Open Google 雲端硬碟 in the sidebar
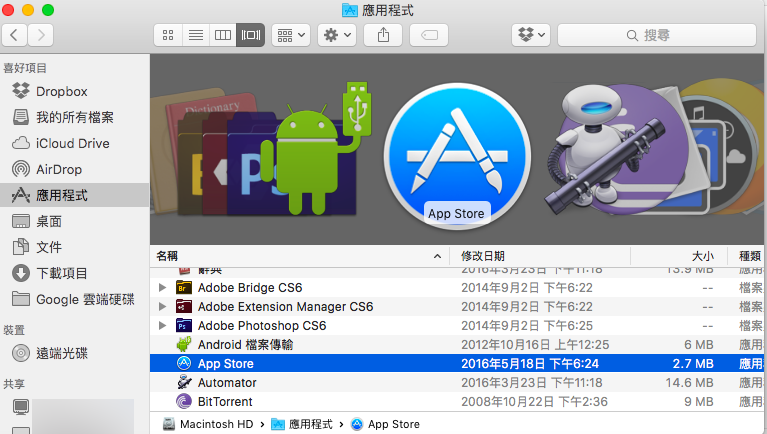The width and height of the screenshot is (767, 434). [x=73, y=299]
